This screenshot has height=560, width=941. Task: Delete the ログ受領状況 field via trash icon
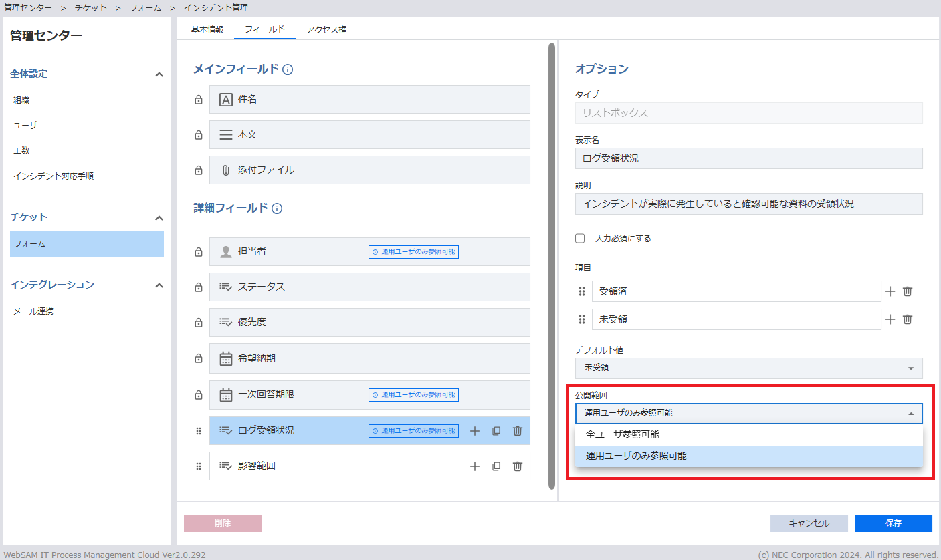point(517,431)
